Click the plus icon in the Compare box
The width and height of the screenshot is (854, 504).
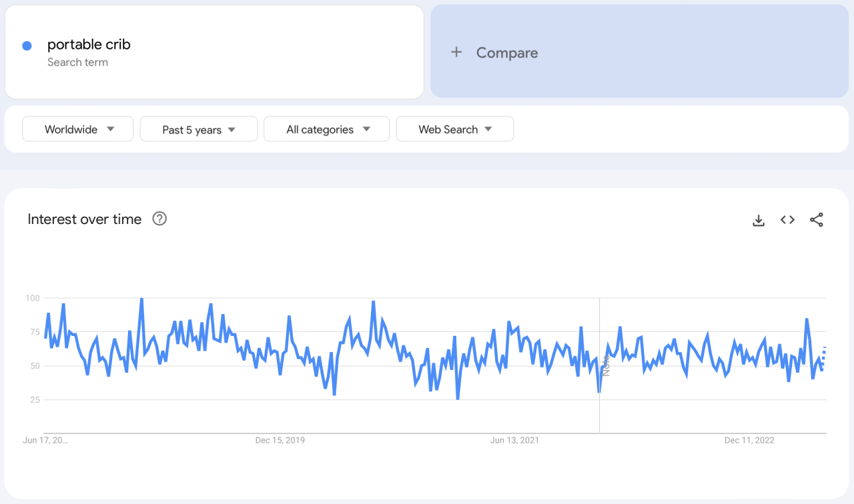(456, 52)
